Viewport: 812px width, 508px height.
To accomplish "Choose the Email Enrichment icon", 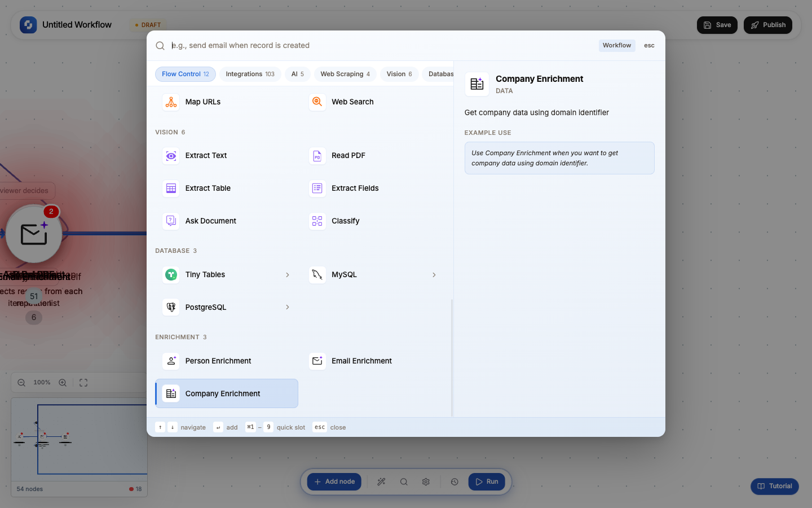I will pyautogui.click(x=317, y=361).
